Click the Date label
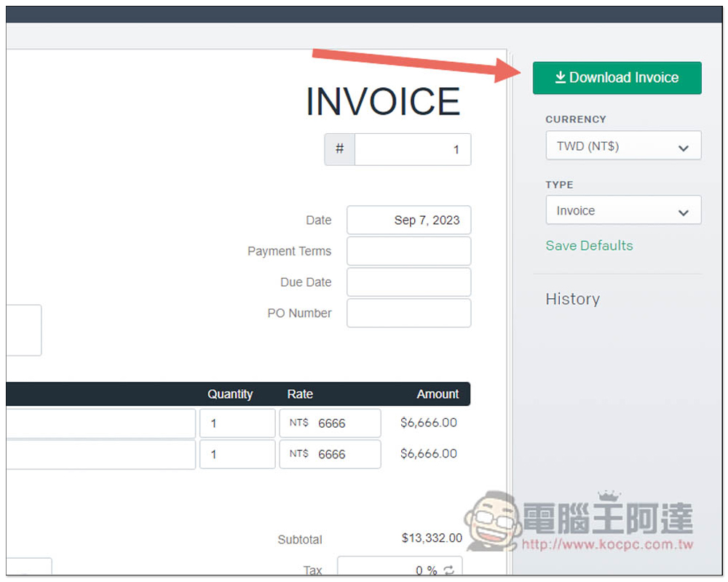728x582 pixels. pyautogui.click(x=319, y=220)
